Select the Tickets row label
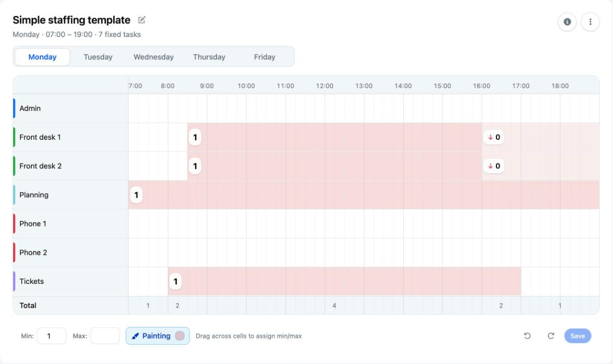The height and width of the screenshot is (364, 613). point(31,282)
